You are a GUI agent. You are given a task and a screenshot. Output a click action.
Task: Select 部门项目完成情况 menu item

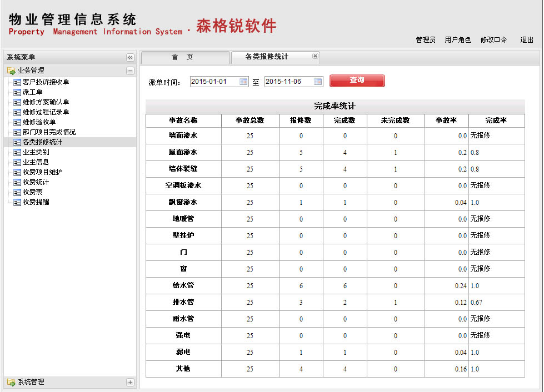click(x=49, y=132)
